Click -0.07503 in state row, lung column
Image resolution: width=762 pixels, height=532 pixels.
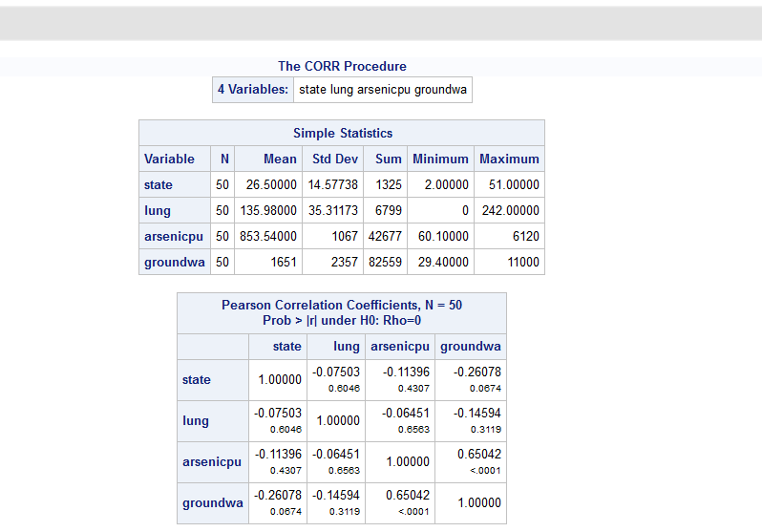(x=336, y=372)
